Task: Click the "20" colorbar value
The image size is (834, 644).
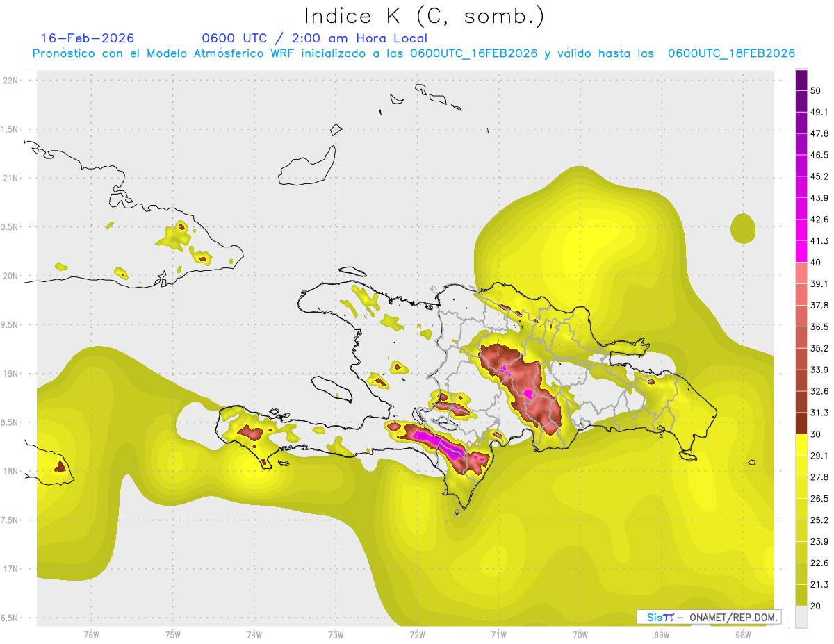Action: 816,606
